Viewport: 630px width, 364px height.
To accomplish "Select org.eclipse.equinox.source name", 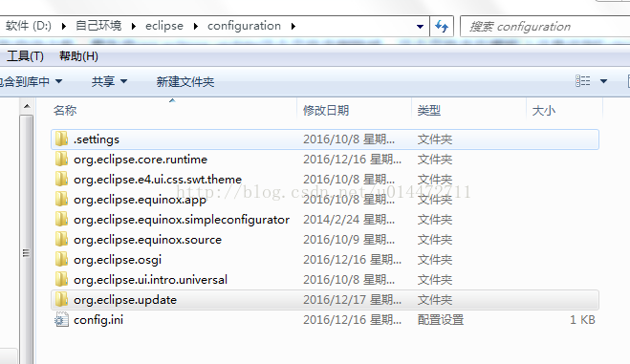I will tap(147, 240).
